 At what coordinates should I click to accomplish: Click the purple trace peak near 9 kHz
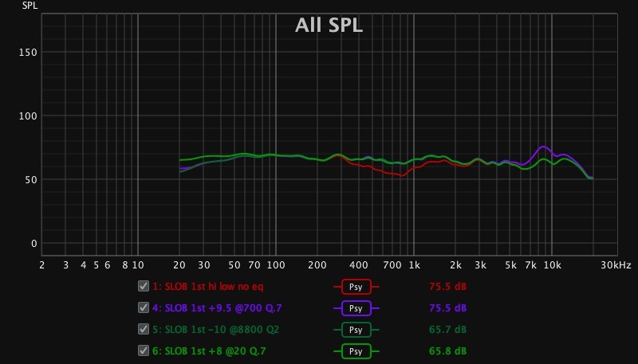click(x=543, y=147)
